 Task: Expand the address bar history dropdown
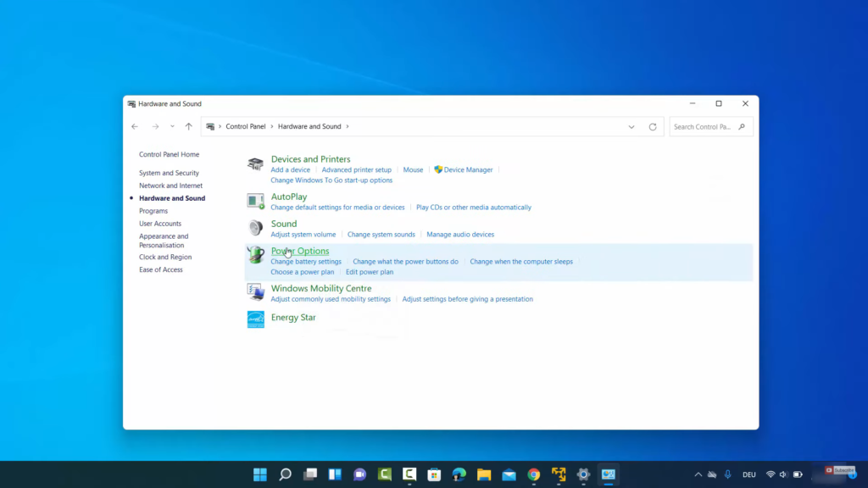[632, 127]
